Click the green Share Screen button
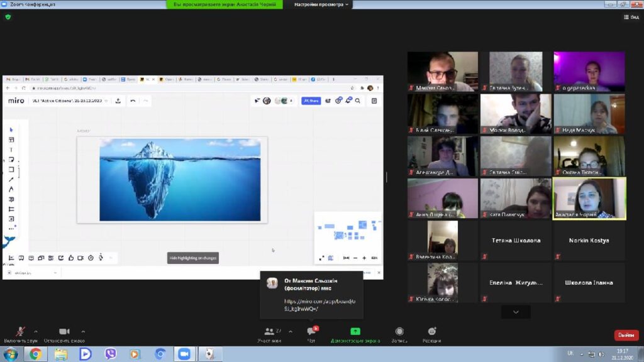 (x=355, y=332)
